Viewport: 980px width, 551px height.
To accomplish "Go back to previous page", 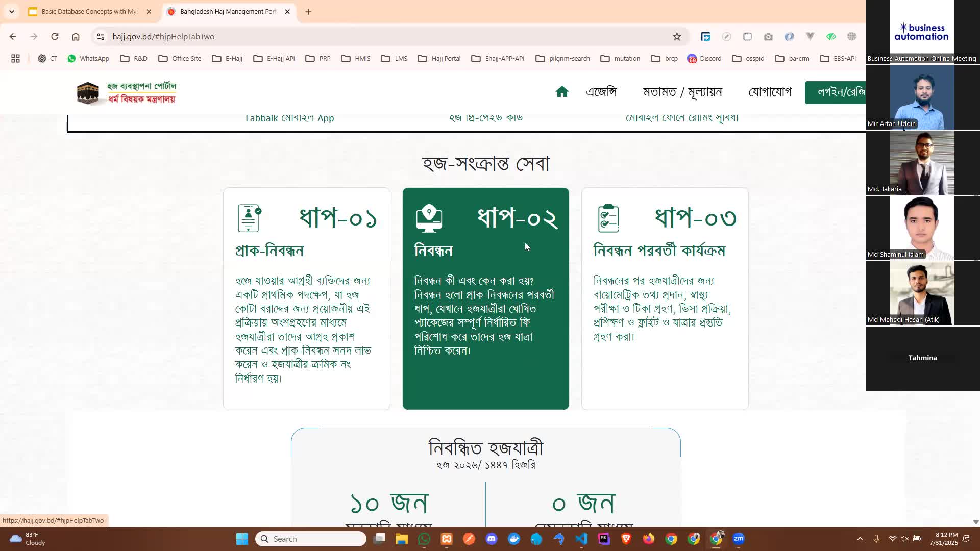I will click(x=13, y=37).
